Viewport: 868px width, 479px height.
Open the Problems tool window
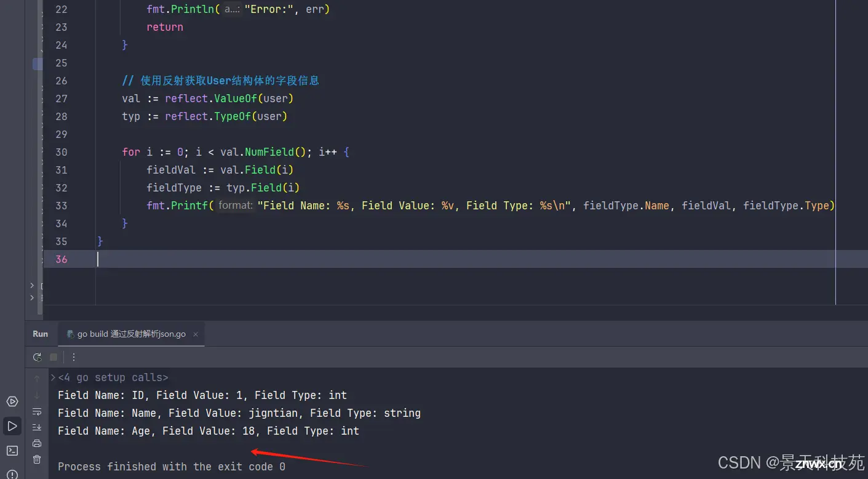12,473
